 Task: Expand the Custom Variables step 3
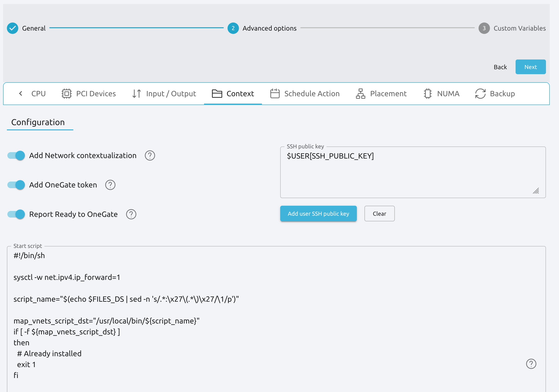(x=484, y=28)
